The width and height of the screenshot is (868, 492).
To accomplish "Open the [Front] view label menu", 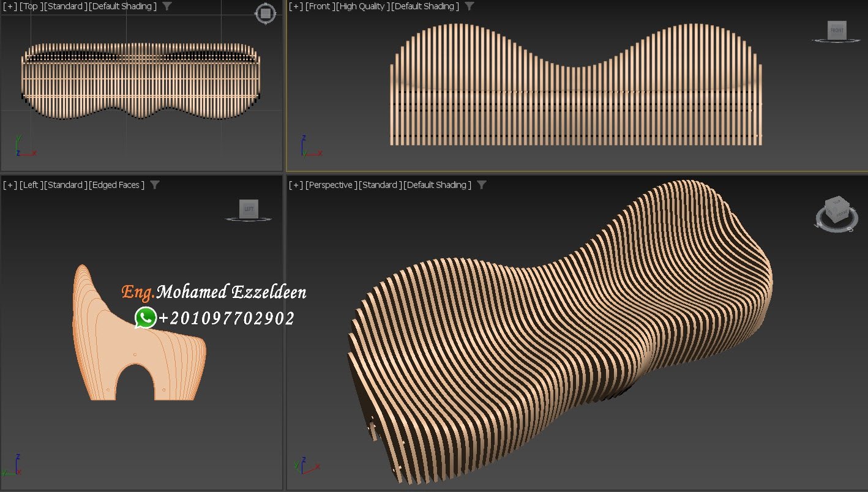I will point(320,6).
